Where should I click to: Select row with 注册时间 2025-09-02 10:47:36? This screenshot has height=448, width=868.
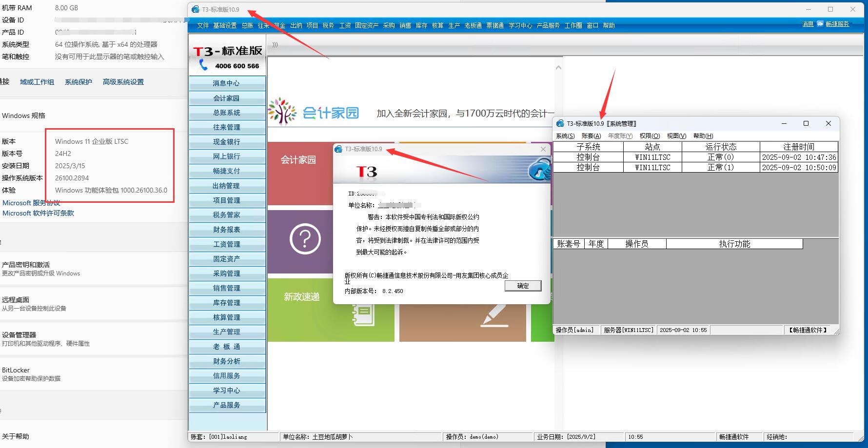tap(696, 157)
